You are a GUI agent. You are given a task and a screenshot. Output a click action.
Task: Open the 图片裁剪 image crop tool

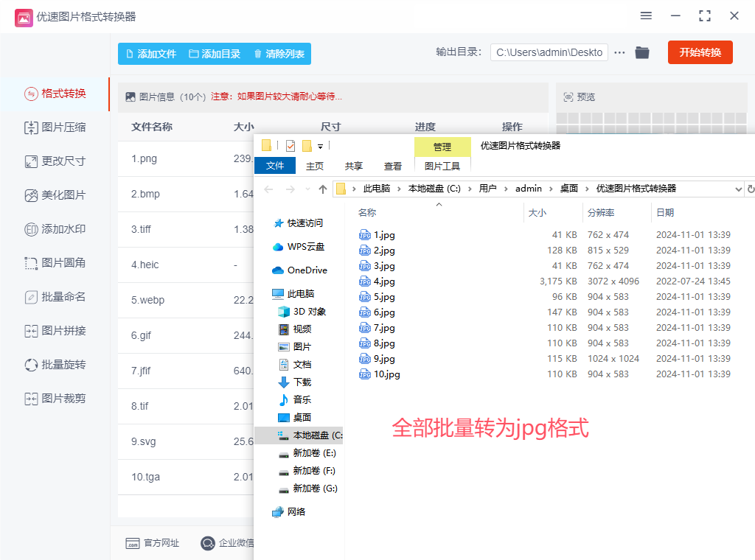[55, 399]
